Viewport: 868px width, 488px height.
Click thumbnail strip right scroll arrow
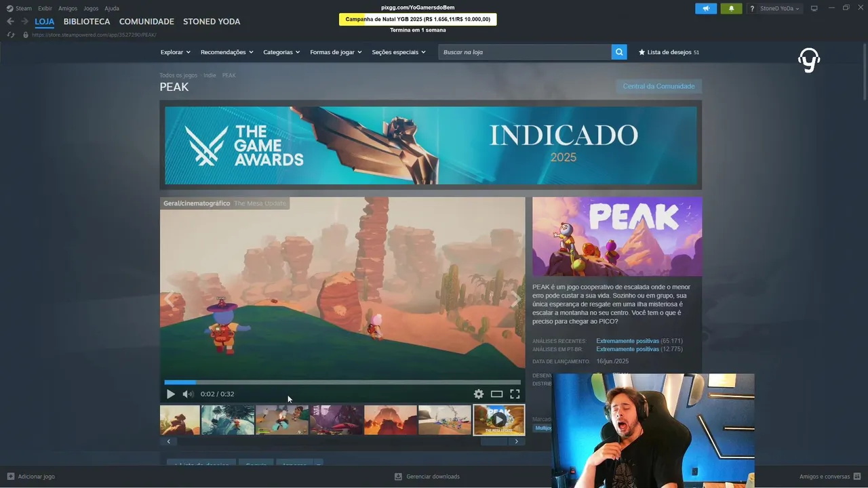[517, 441]
